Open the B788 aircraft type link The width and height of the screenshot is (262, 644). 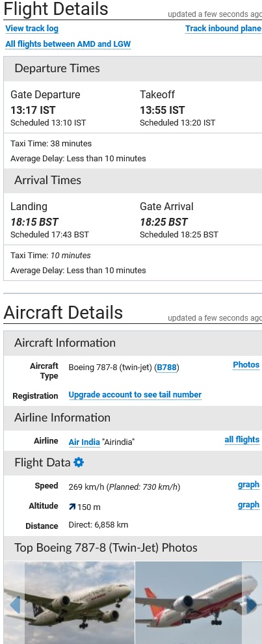click(166, 367)
